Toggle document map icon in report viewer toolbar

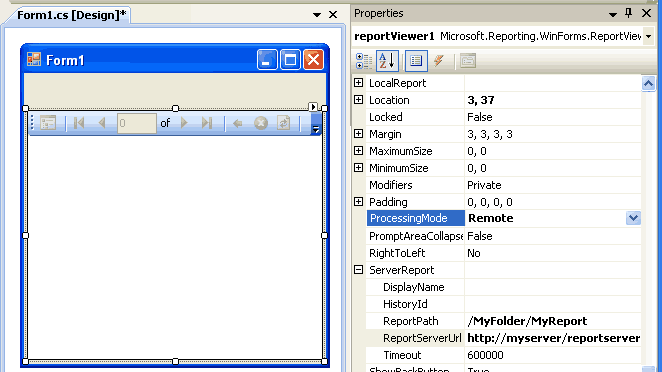pos(48,123)
